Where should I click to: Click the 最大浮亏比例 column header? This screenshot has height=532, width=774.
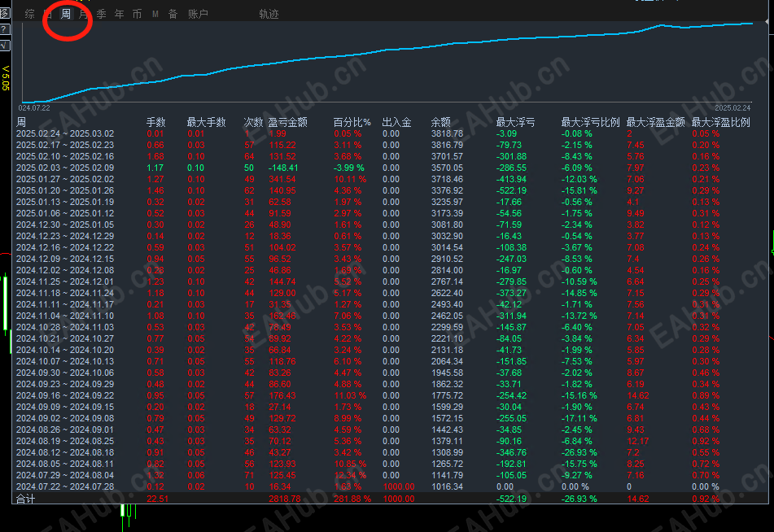[590, 122]
